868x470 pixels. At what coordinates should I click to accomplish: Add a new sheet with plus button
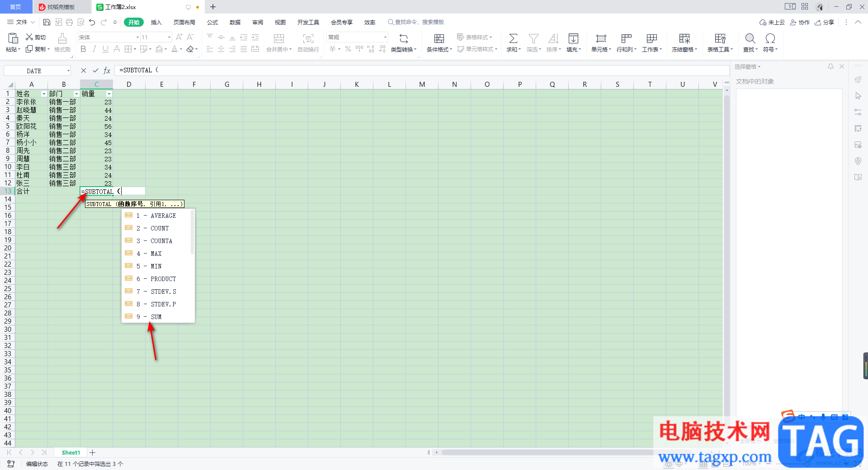[92, 452]
